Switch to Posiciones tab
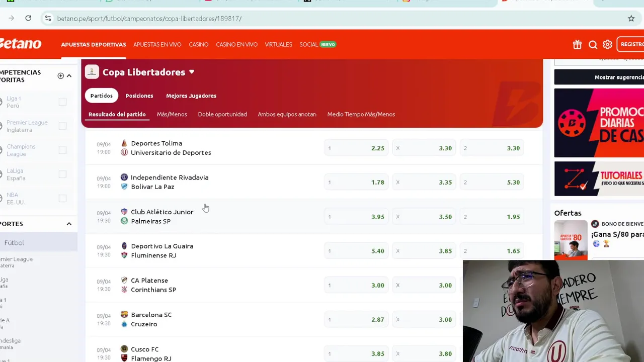This screenshot has width=644, height=362. click(x=139, y=96)
